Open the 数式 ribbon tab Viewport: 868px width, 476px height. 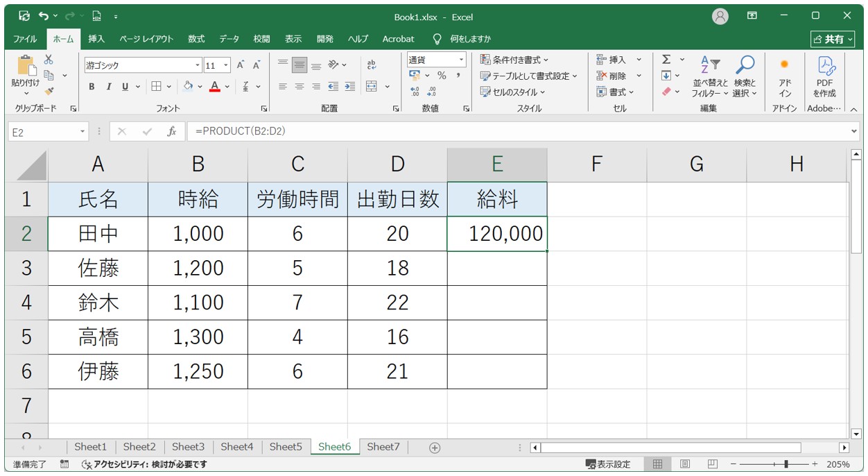point(196,39)
